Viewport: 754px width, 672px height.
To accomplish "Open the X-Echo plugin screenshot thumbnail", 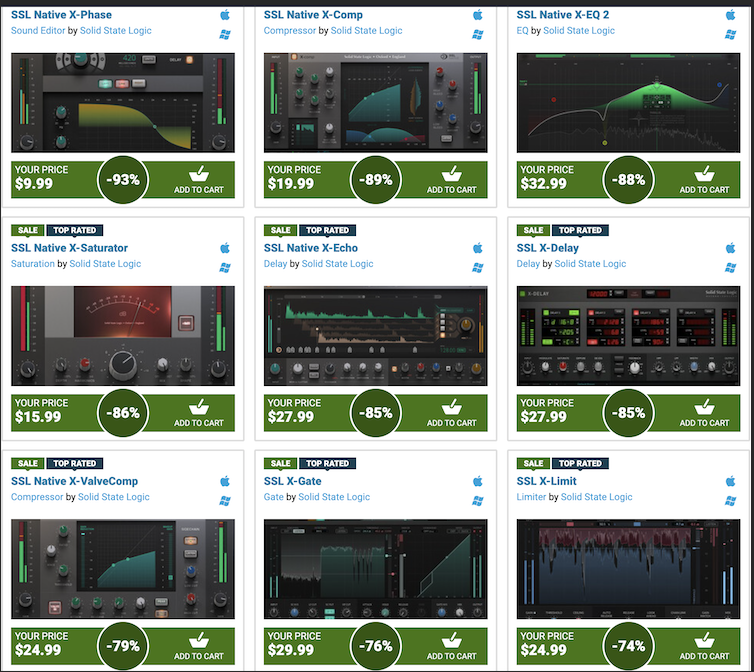I will (376, 336).
